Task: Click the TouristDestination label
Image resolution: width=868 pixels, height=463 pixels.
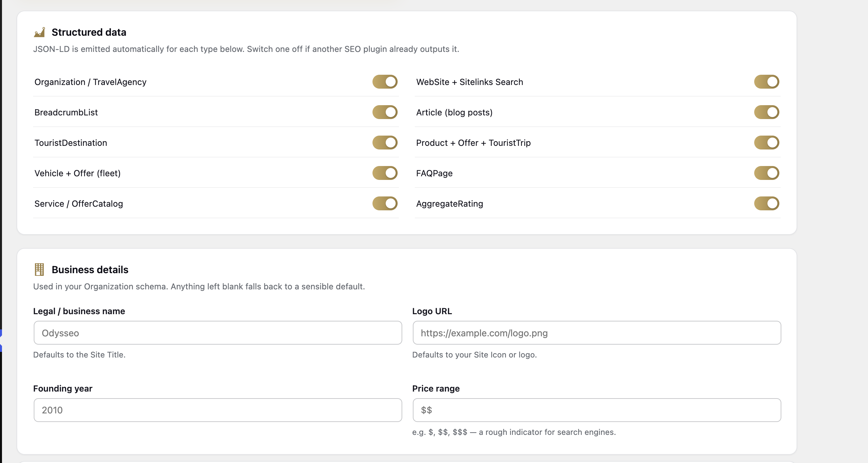Action: click(x=71, y=143)
